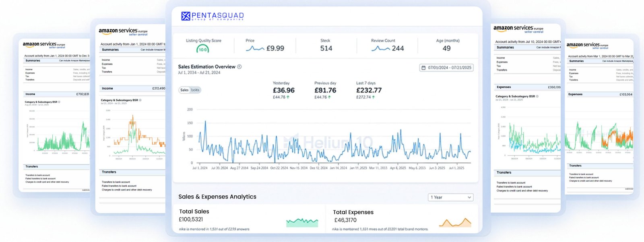644x242 pixels.
Task: Click the Price trend sparkline icon
Action: (x=255, y=49)
